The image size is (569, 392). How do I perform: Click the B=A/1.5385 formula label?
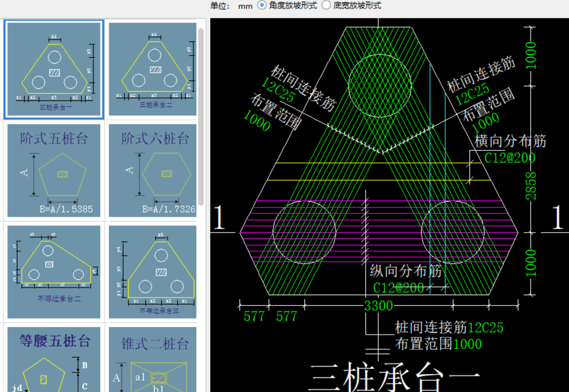66,209
